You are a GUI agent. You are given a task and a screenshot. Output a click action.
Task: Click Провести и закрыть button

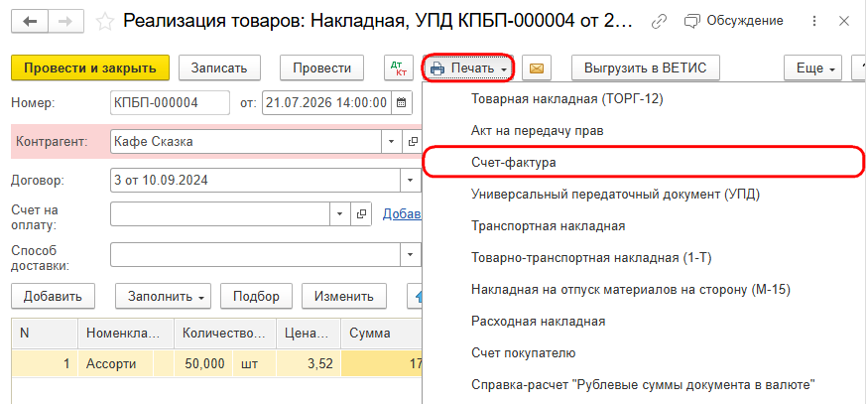coord(90,68)
